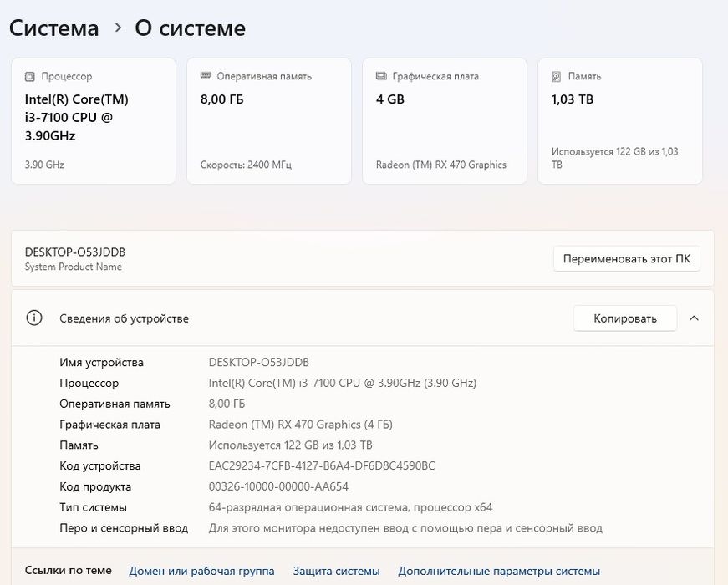Open the Оперативная память summary card
The height and width of the screenshot is (585, 728).
[x=269, y=121]
